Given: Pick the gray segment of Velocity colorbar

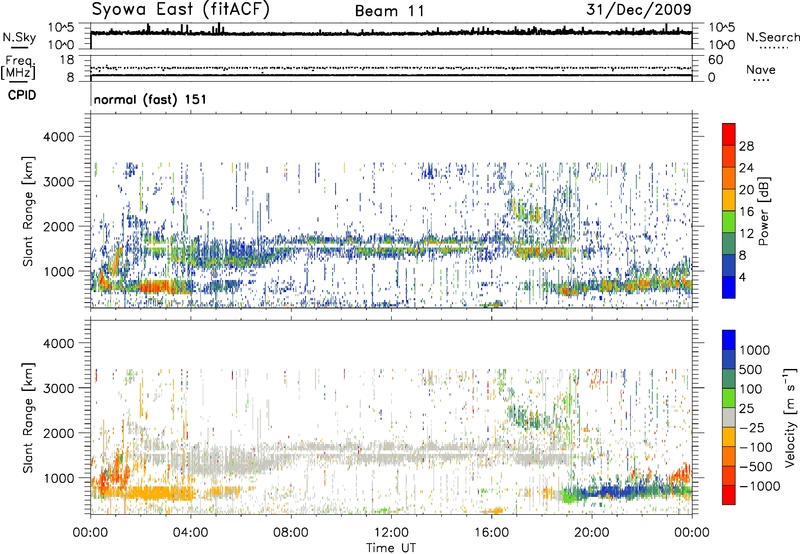Looking at the screenshot, I should (729, 417).
